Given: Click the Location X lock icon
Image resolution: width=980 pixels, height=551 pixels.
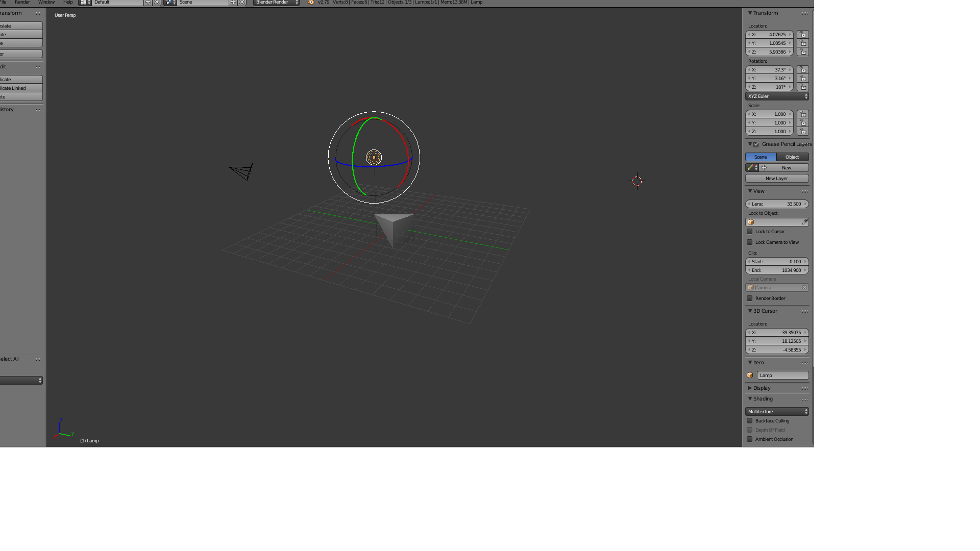Looking at the screenshot, I should [803, 35].
